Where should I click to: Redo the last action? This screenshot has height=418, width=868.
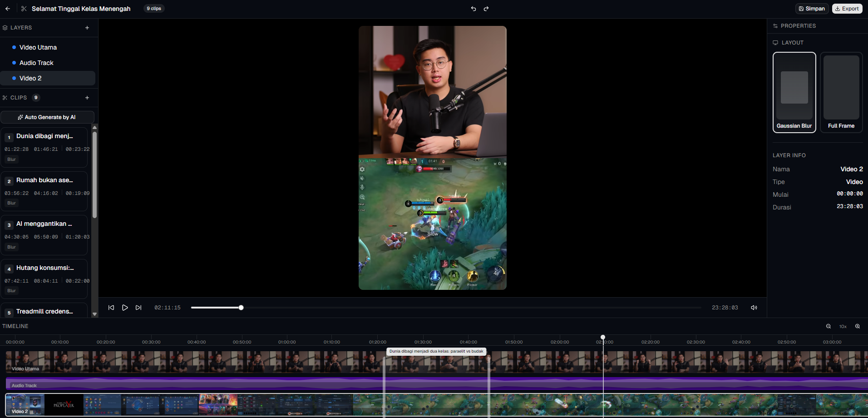click(x=486, y=9)
